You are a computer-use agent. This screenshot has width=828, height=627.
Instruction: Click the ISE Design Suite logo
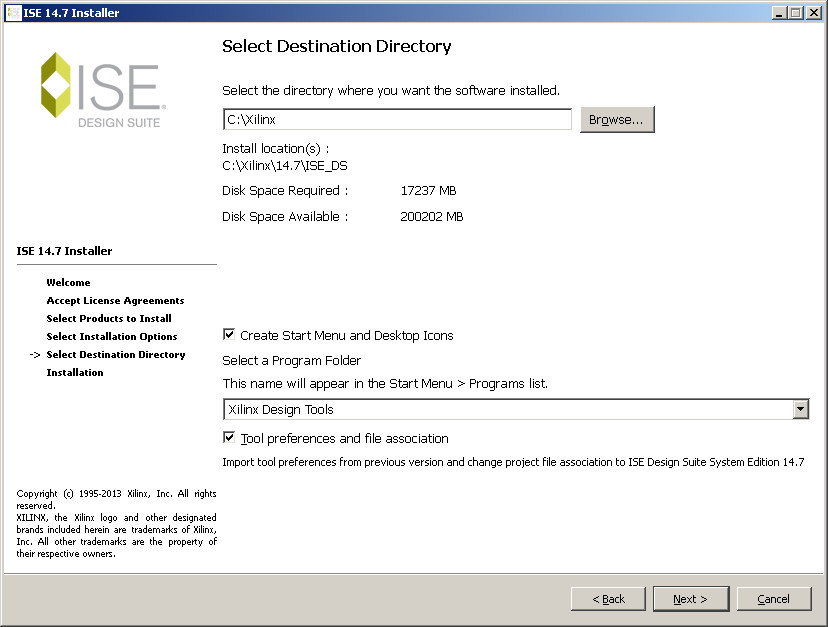coord(103,90)
